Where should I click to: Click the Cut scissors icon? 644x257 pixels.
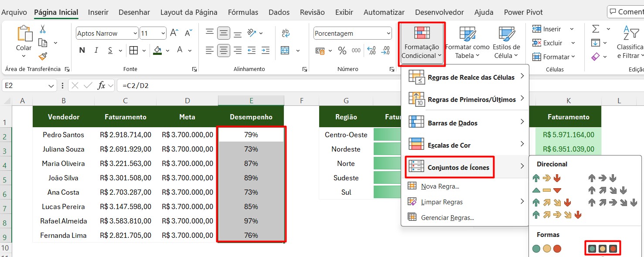[x=43, y=29]
